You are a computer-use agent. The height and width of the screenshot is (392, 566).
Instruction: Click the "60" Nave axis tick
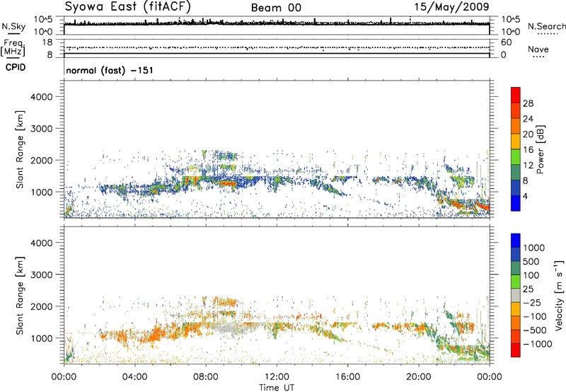(x=506, y=42)
